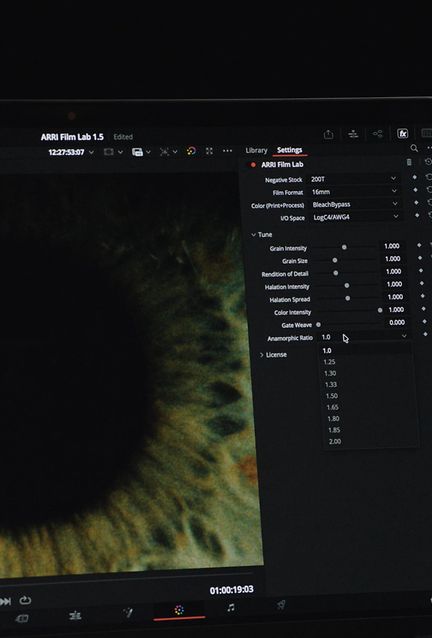Switch to the Settings tab
Image resolution: width=432 pixels, height=638 pixels.
tap(290, 150)
